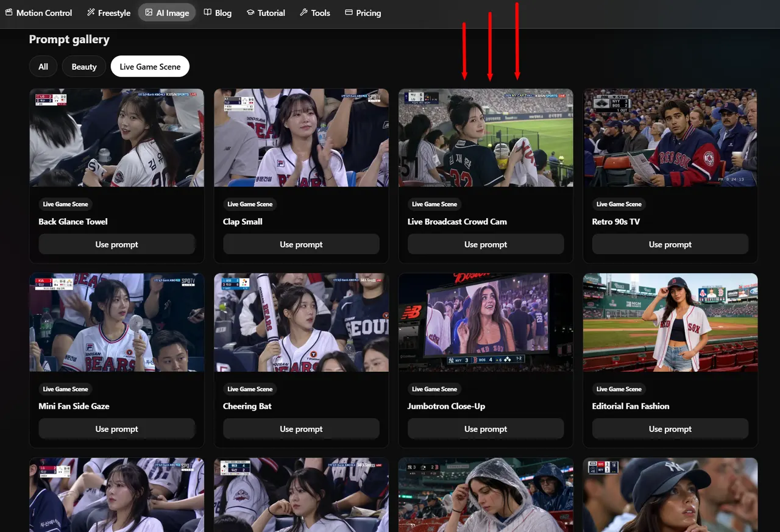Image resolution: width=780 pixels, height=532 pixels.
Task: Open the thumbnail of woman in Yankees cap
Action: tap(670, 495)
